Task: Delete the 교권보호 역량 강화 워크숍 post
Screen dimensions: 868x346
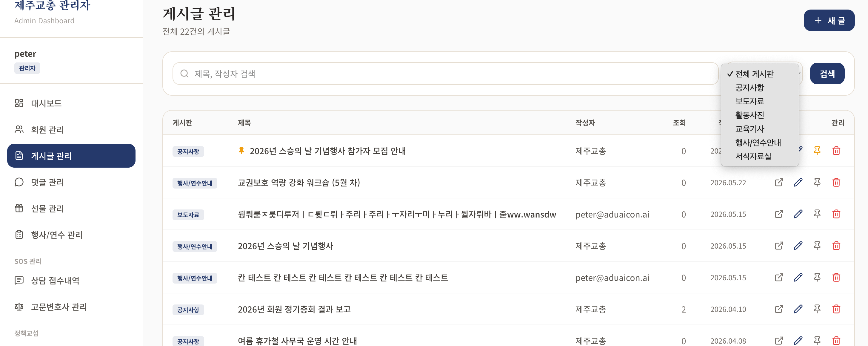Action: click(x=836, y=183)
